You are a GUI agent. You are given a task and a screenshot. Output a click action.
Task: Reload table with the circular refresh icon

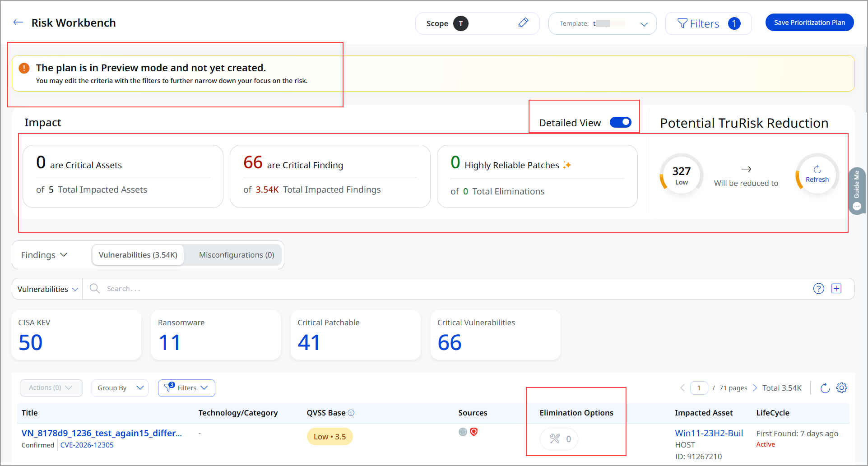[825, 388]
